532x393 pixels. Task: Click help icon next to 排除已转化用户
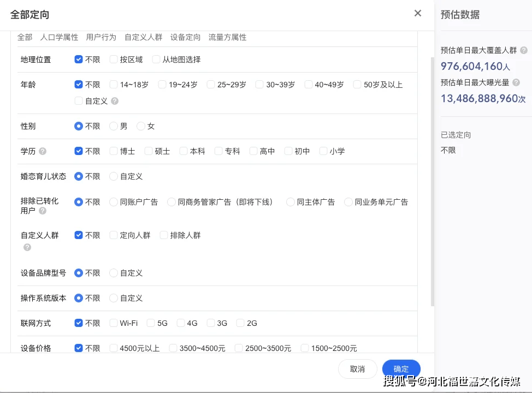(x=43, y=211)
